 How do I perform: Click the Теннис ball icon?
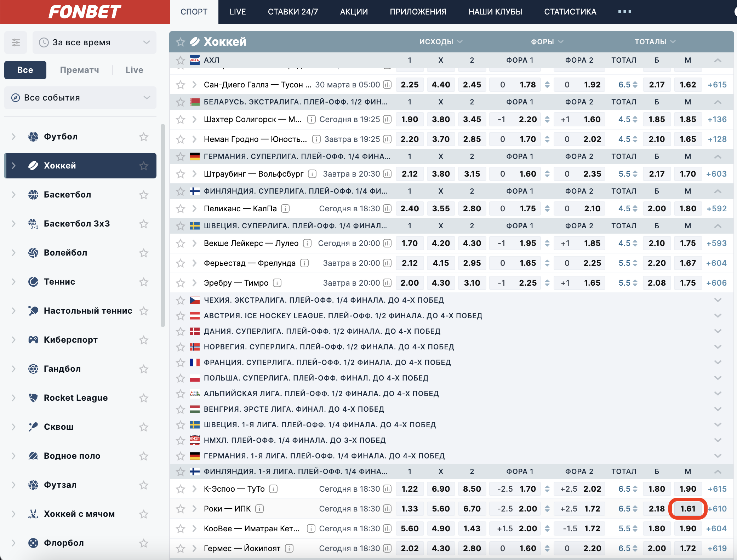(33, 282)
